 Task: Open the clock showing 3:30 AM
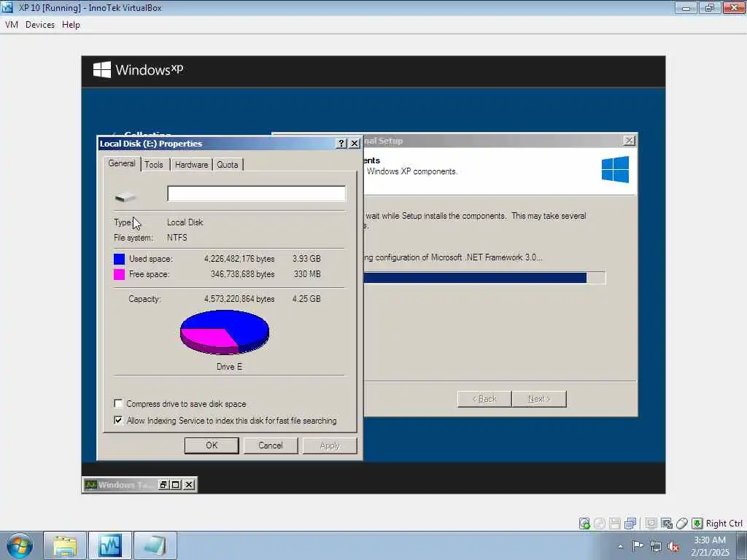tap(710, 545)
